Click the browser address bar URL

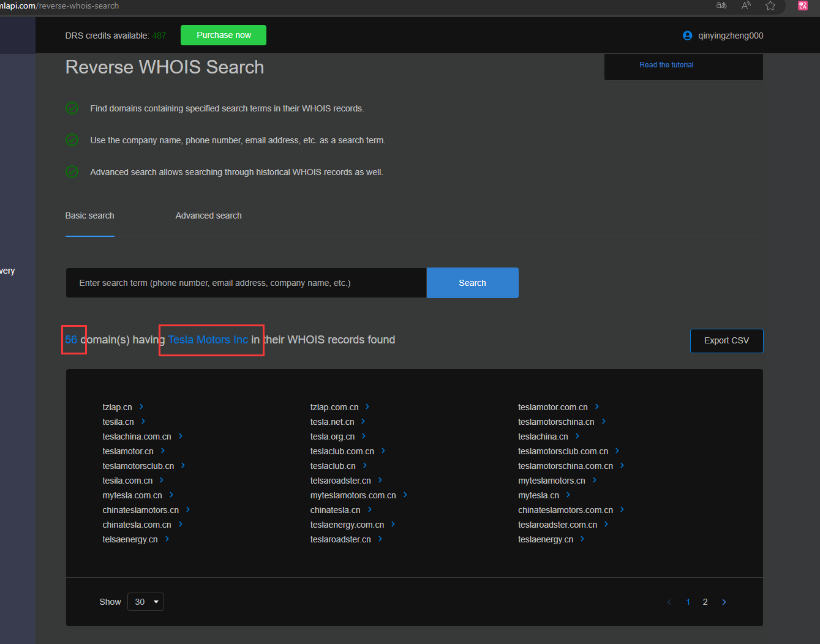click(59, 6)
